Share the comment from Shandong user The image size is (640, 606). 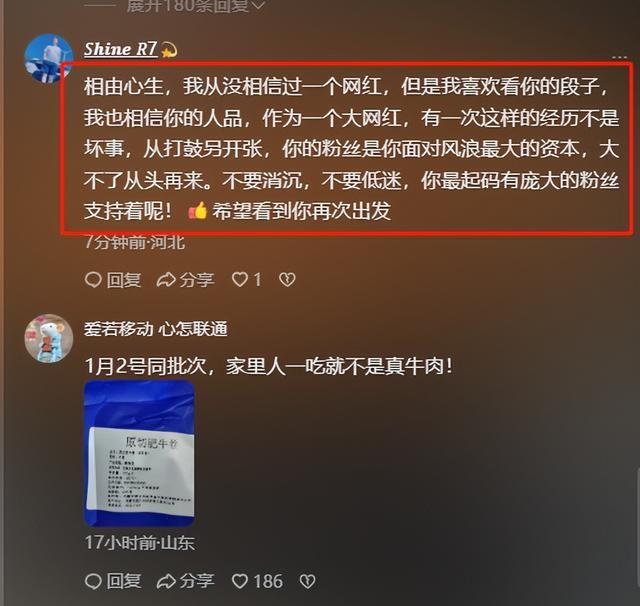pyautogui.click(x=186, y=581)
